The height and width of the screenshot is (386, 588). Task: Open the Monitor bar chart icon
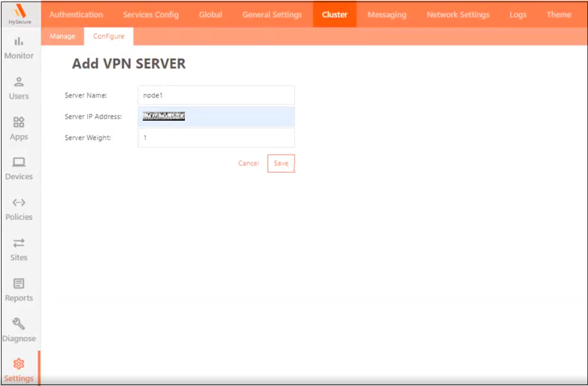pyautogui.click(x=19, y=41)
